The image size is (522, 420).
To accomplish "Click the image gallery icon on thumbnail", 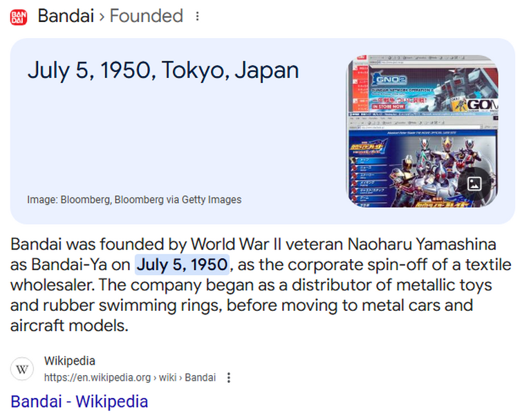I will (x=474, y=184).
